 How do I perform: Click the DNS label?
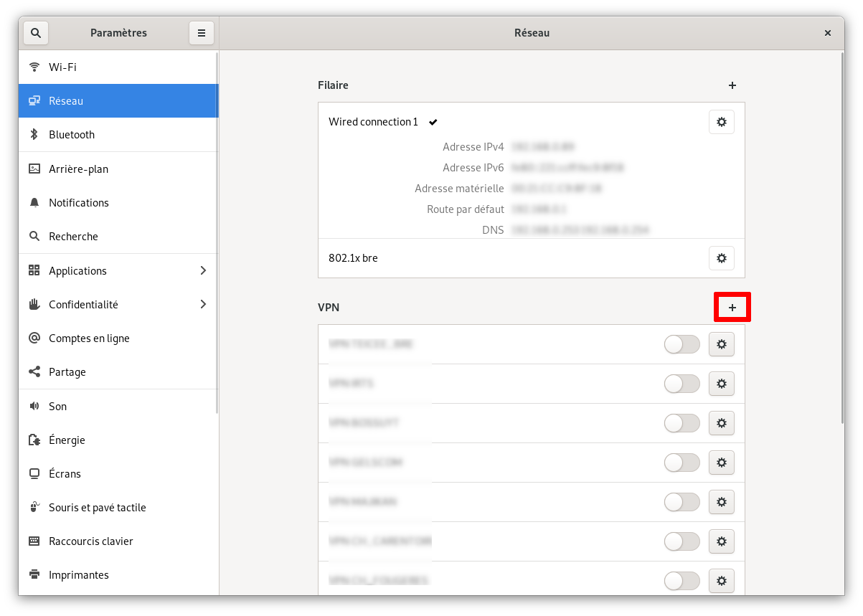pos(493,230)
